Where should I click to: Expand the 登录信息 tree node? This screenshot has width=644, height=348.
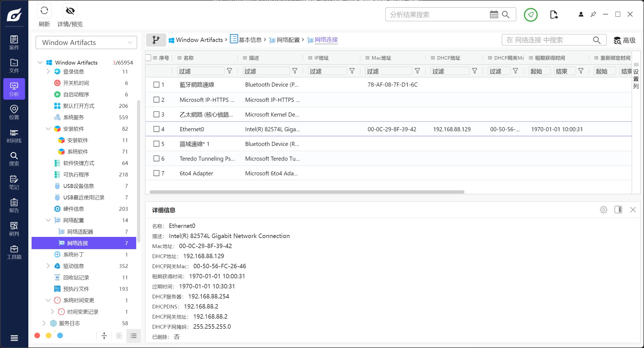48,72
